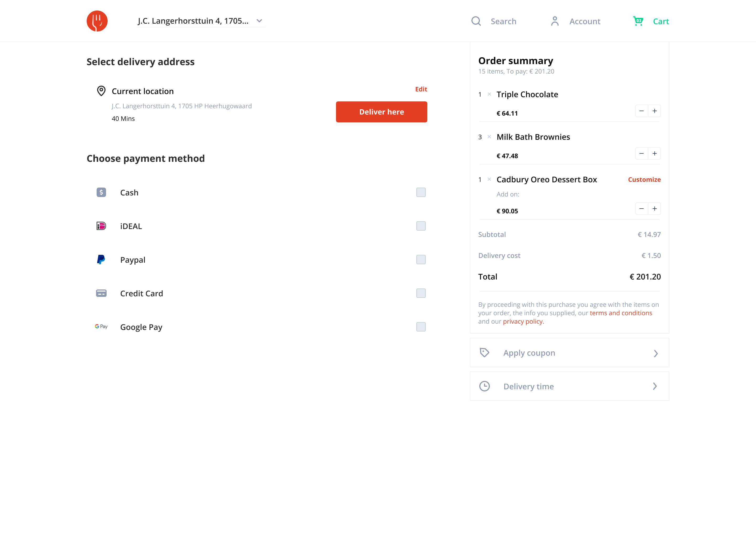This screenshot has width=756, height=538.
Task: Open the terms and conditions link
Action: click(621, 313)
